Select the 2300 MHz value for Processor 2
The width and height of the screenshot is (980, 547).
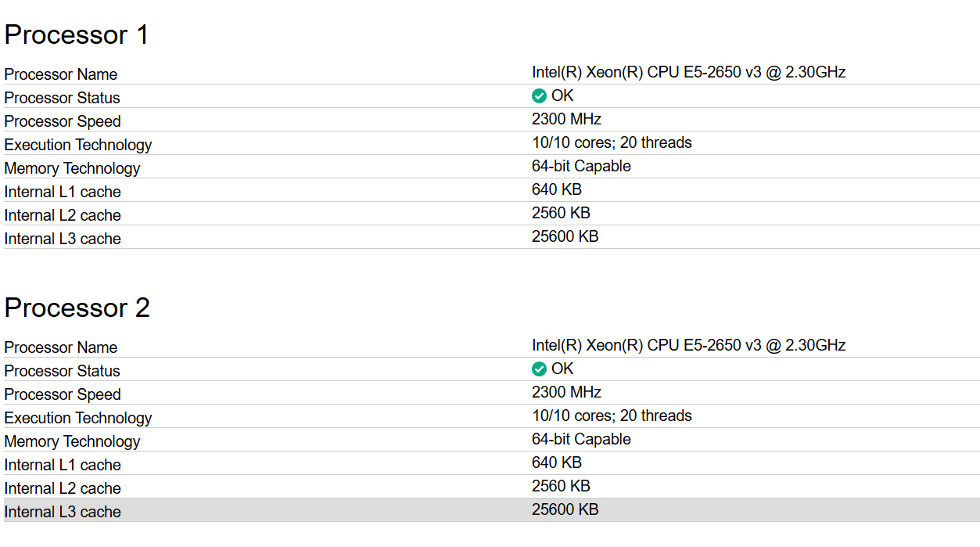(x=566, y=392)
